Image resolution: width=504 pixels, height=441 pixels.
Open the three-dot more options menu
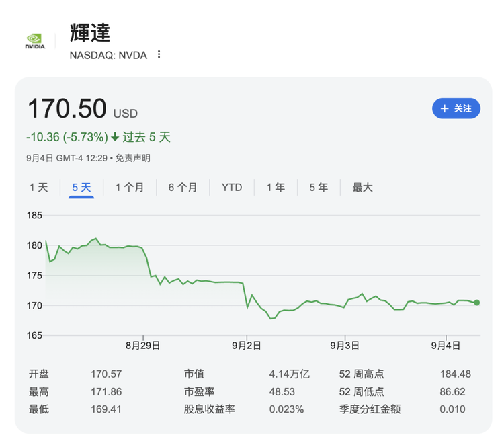[159, 54]
